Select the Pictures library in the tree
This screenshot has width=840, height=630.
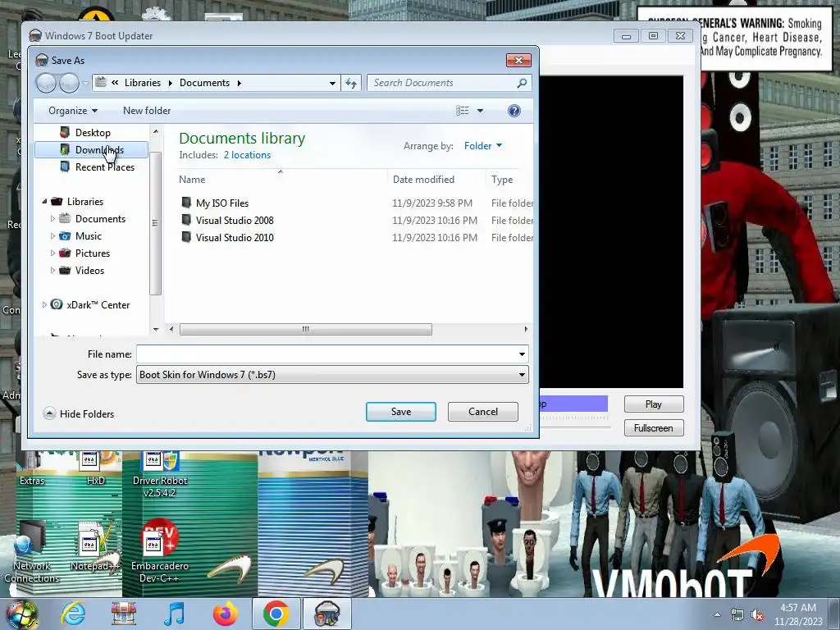coord(92,253)
